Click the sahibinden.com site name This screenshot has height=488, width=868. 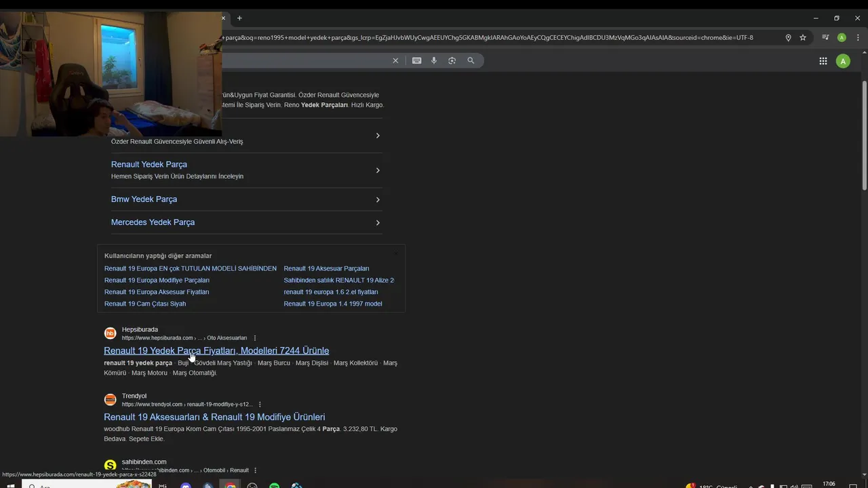[x=144, y=462]
